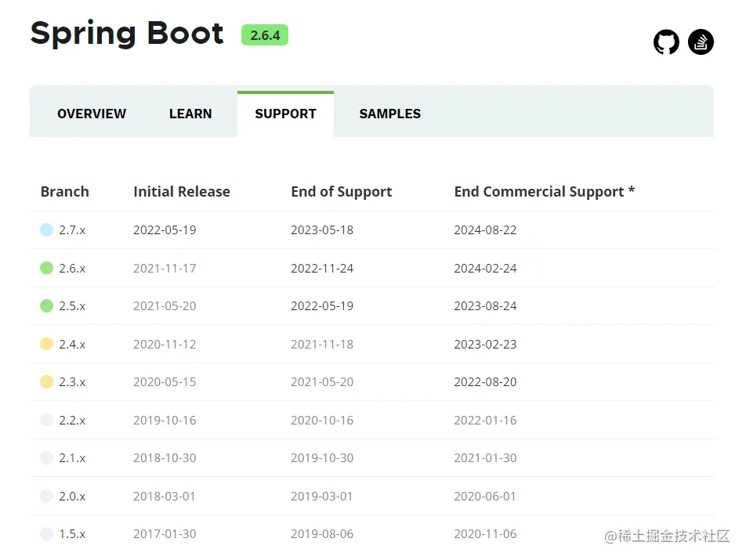Click the 2021-11-17 release date for 2.6.x
The height and width of the screenshot is (560, 746).
click(165, 267)
